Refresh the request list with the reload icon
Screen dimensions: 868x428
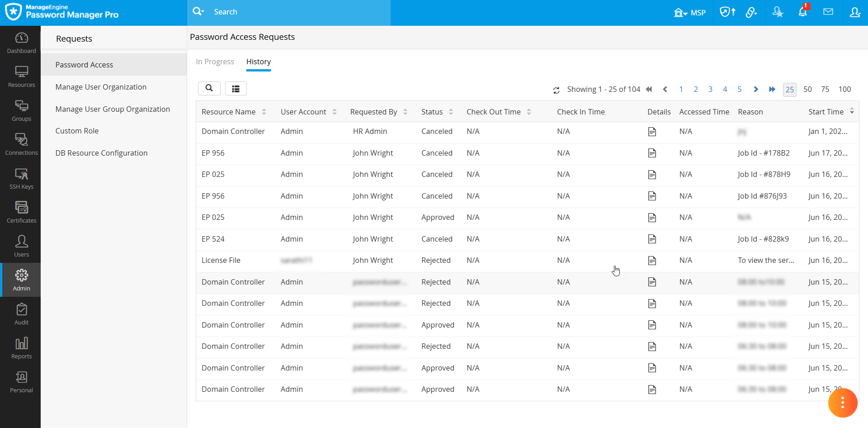pos(557,90)
